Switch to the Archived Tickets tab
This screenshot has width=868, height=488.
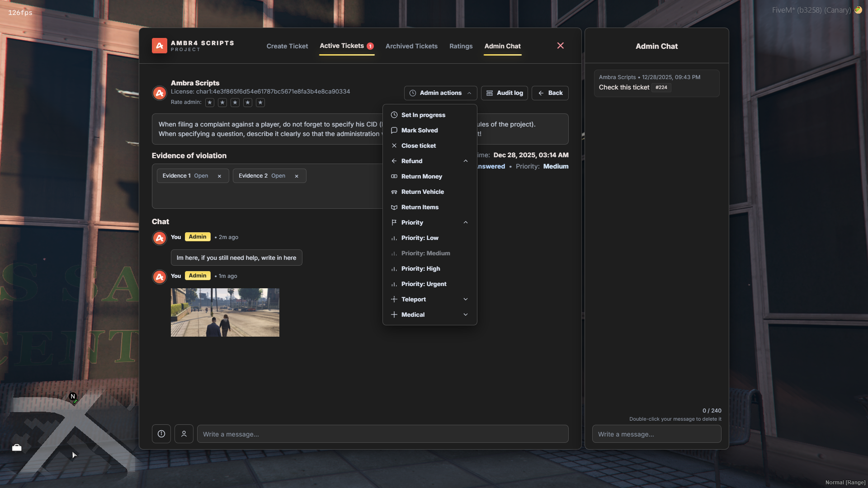coord(411,46)
